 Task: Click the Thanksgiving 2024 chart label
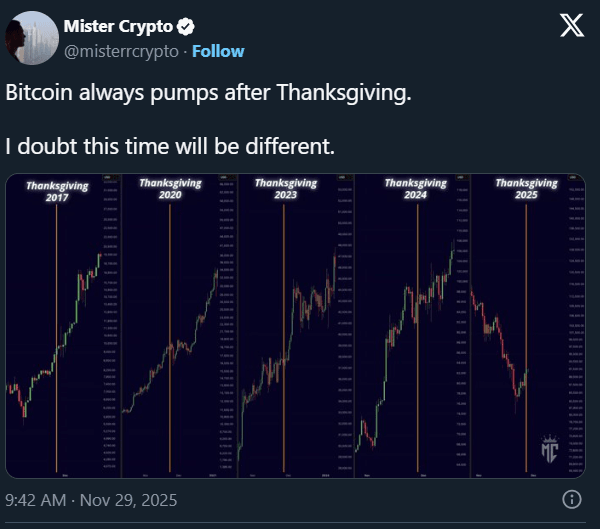[415, 189]
